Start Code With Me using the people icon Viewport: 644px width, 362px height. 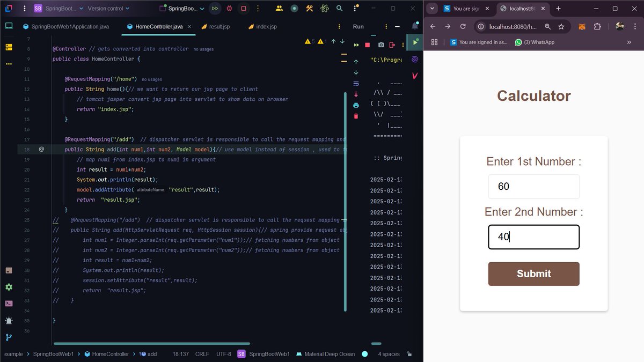(279, 8)
